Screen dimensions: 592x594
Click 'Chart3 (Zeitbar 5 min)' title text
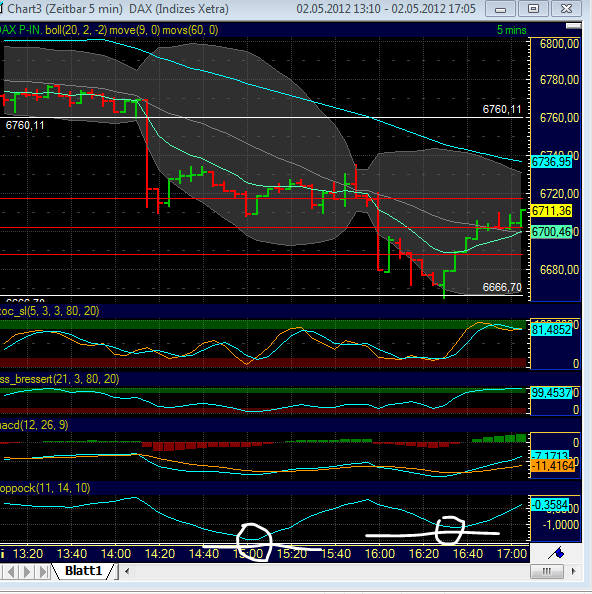65,9
